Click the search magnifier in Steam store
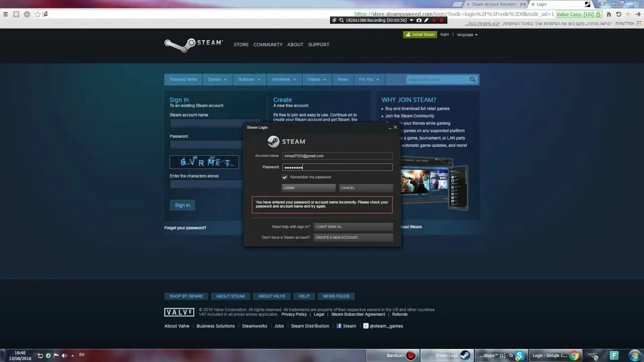 [472, 79]
